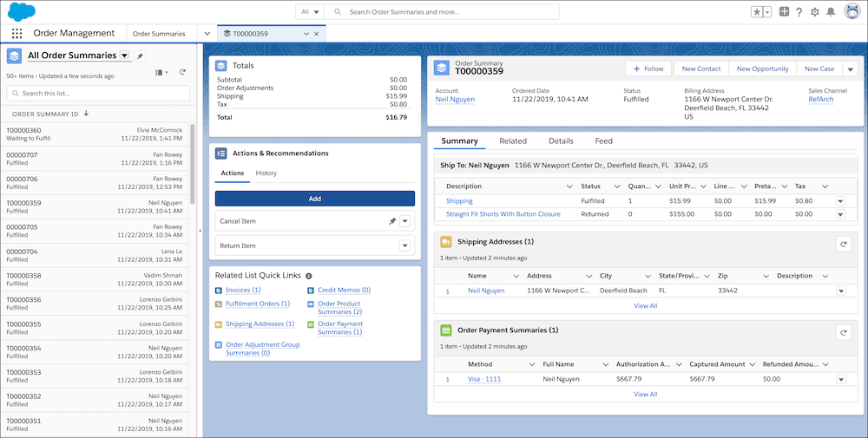This screenshot has width=868, height=438.
Task: Click the Search this list field
Action: 98,93
